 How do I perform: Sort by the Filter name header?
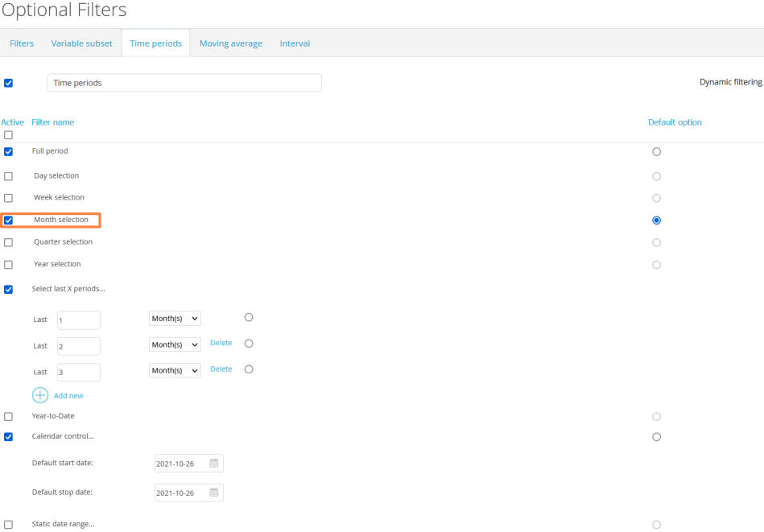[52, 122]
